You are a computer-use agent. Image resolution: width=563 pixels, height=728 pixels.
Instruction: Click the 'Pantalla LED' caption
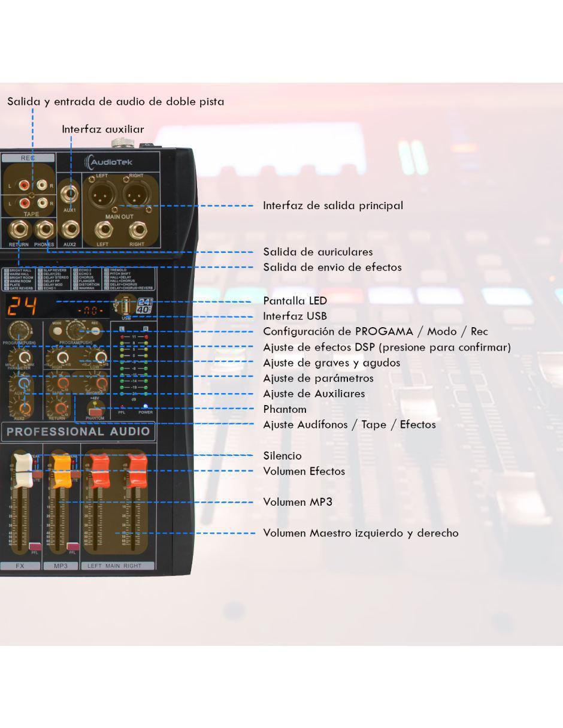pyautogui.click(x=295, y=301)
